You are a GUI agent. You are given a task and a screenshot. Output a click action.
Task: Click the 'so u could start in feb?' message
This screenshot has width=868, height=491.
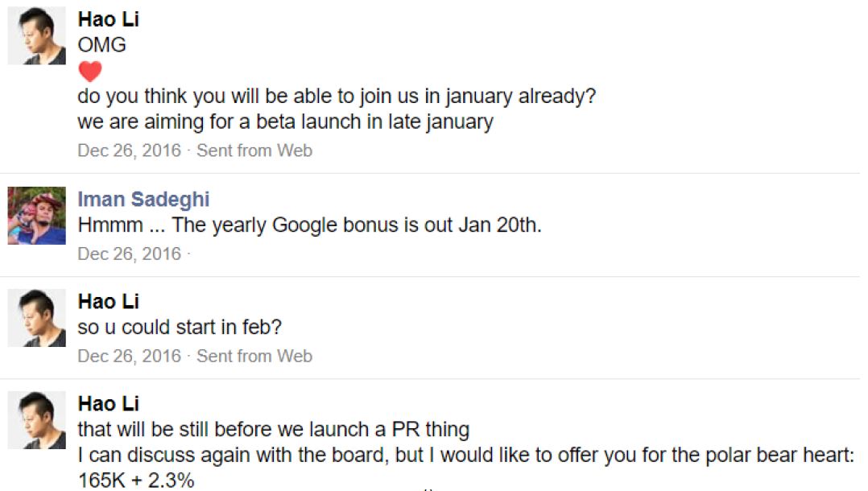point(180,328)
